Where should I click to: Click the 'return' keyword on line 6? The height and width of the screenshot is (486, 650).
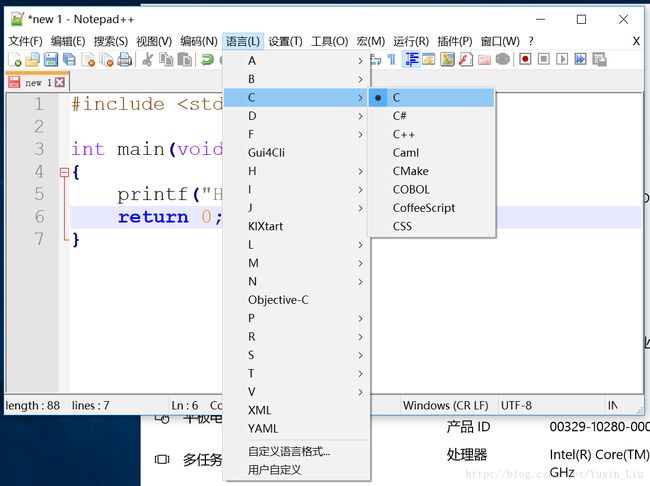coord(153,217)
